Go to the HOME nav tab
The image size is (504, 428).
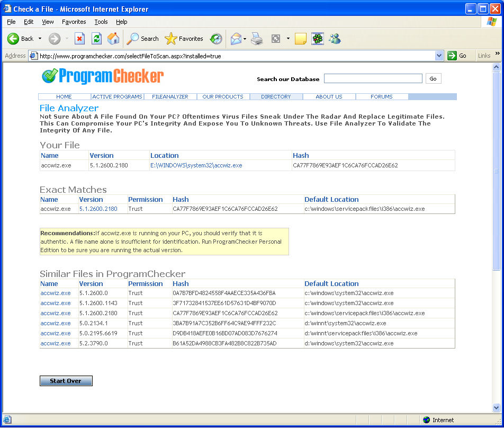pyautogui.click(x=64, y=97)
